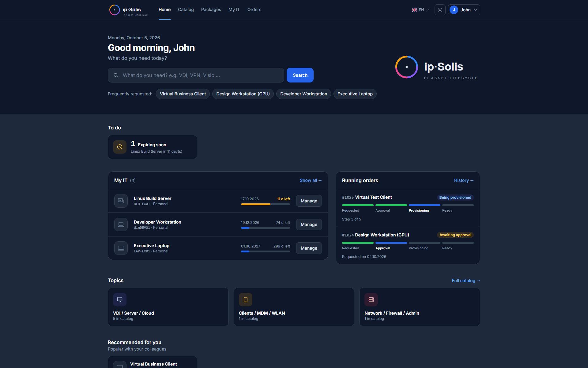Open the Network / Firewall / Admin topic title
Viewport: 588px width, 368px height.
point(392,313)
